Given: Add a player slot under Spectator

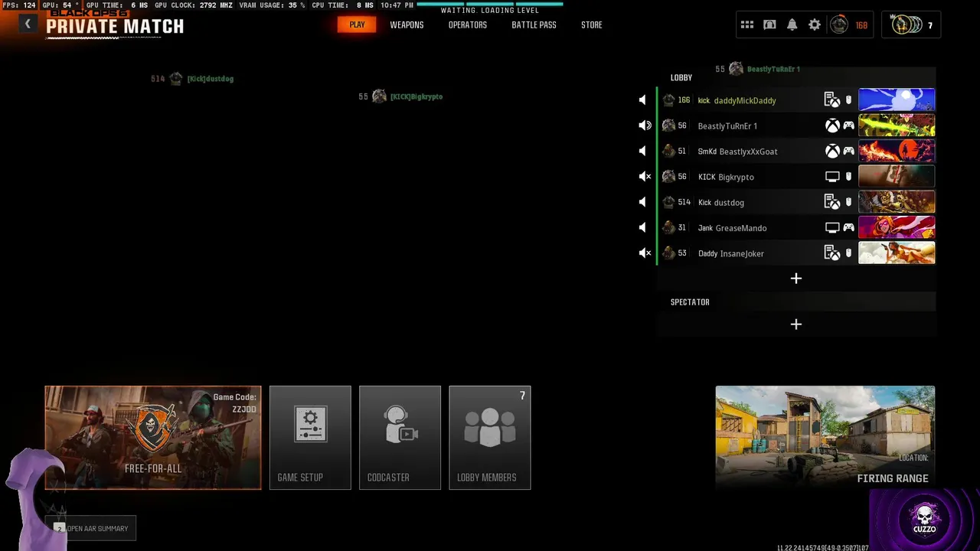Looking at the screenshot, I should point(796,324).
